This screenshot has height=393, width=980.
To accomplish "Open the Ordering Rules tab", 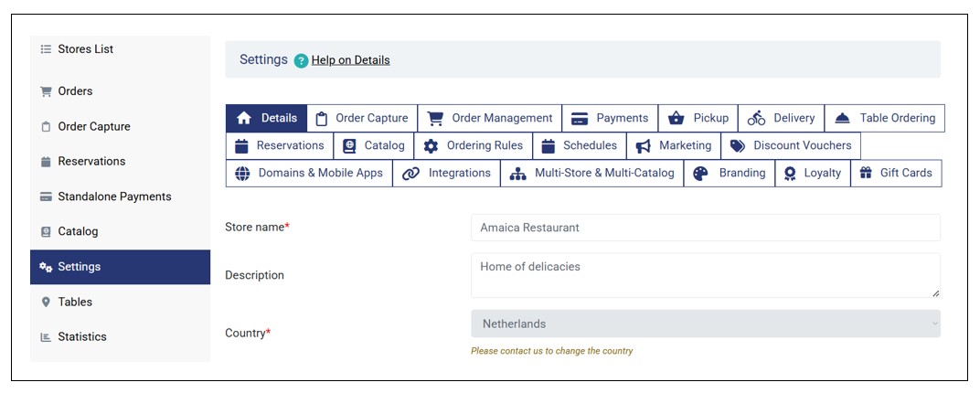I will (474, 146).
